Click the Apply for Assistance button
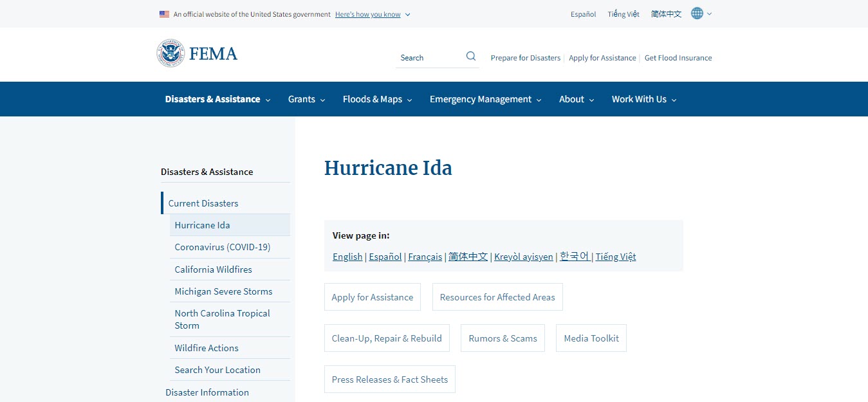 point(372,297)
